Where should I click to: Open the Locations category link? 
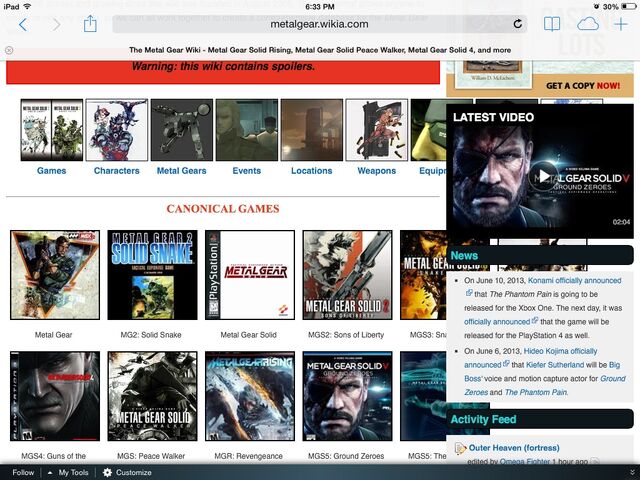311,171
